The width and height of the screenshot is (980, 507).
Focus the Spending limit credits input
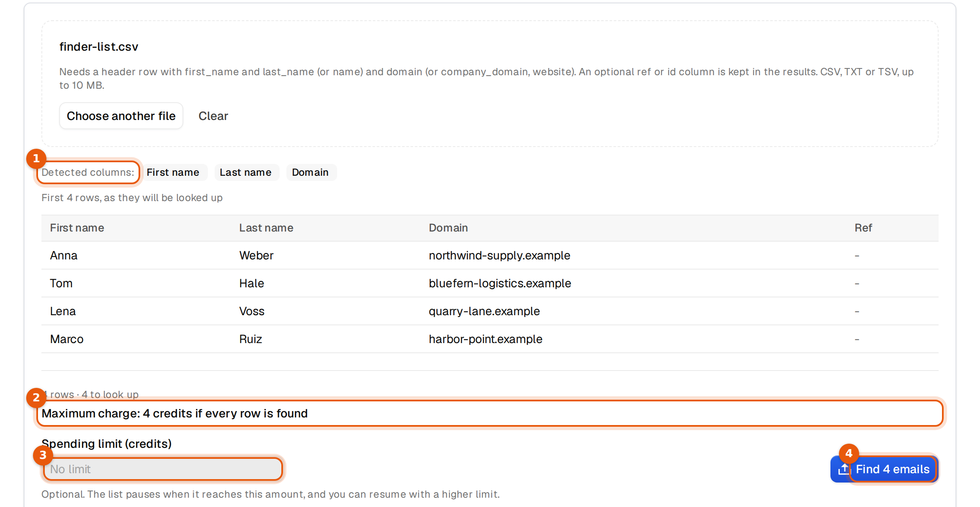click(x=162, y=469)
